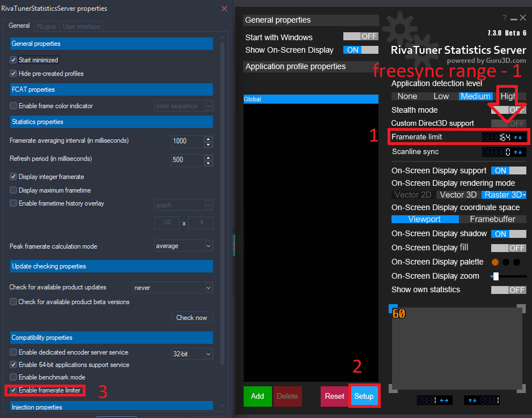Click the graph offset -32 field
The height and width of the screenshot is (418, 532).
pyautogui.click(x=167, y=223)
